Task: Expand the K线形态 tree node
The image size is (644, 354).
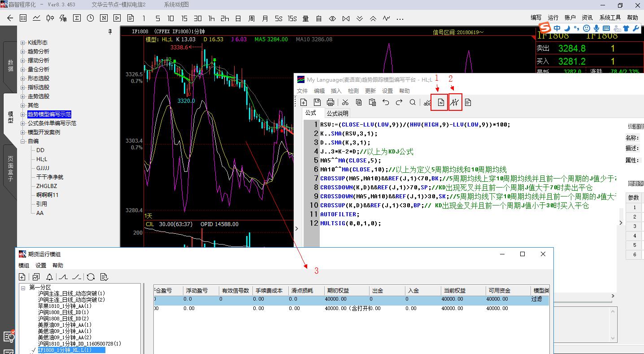Action: [x=23, y=43]
